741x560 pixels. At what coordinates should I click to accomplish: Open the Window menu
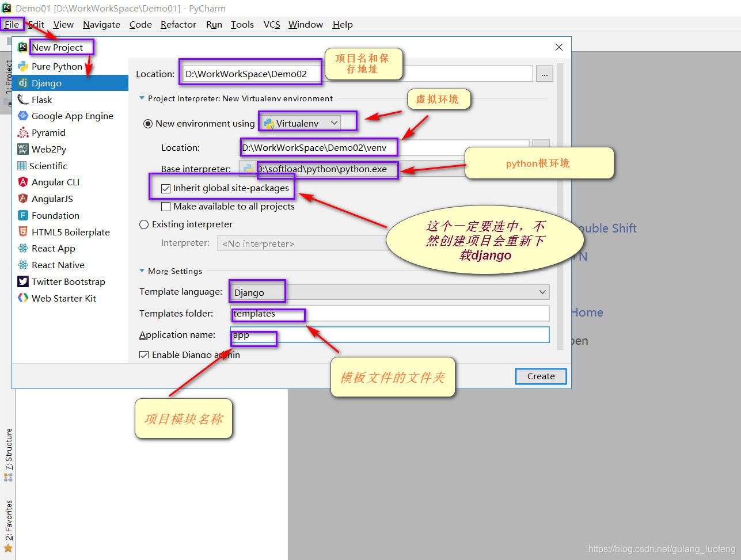[306, 24]
